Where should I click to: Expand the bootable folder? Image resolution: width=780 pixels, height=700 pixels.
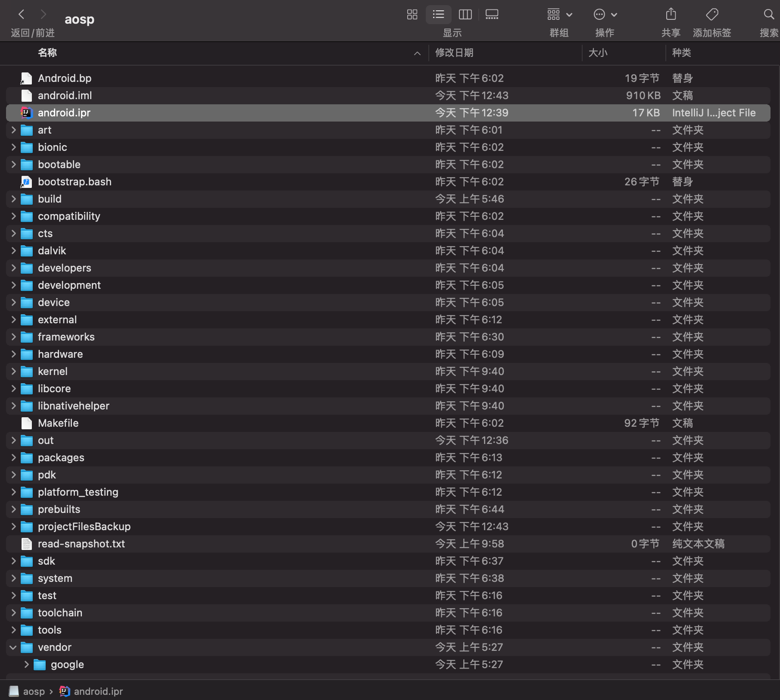pyautogui.click(x=13, y=164)
